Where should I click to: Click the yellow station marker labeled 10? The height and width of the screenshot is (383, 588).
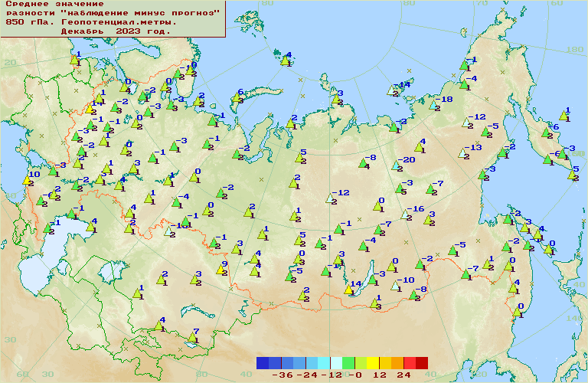pyautogui.click(x=27, y=180)
